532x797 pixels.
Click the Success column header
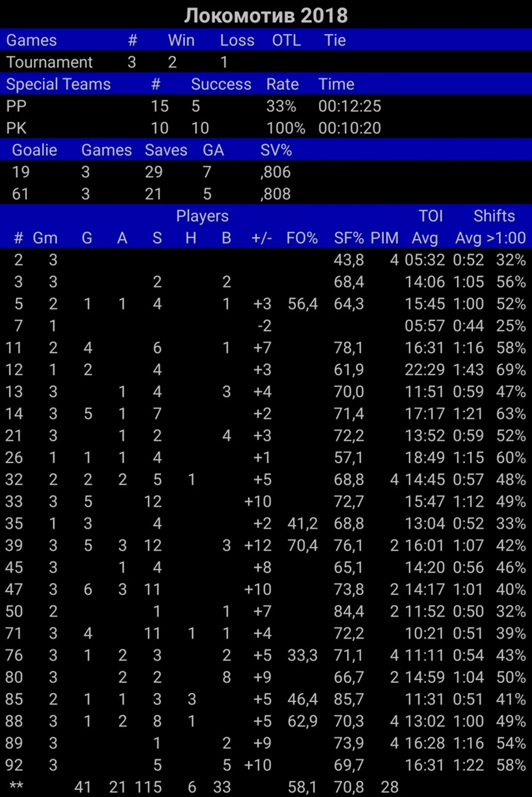(221, 84)
